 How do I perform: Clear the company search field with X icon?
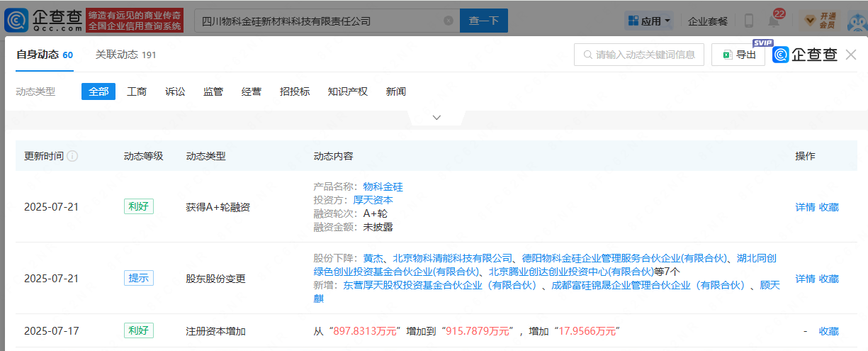[x=449, y=21]
